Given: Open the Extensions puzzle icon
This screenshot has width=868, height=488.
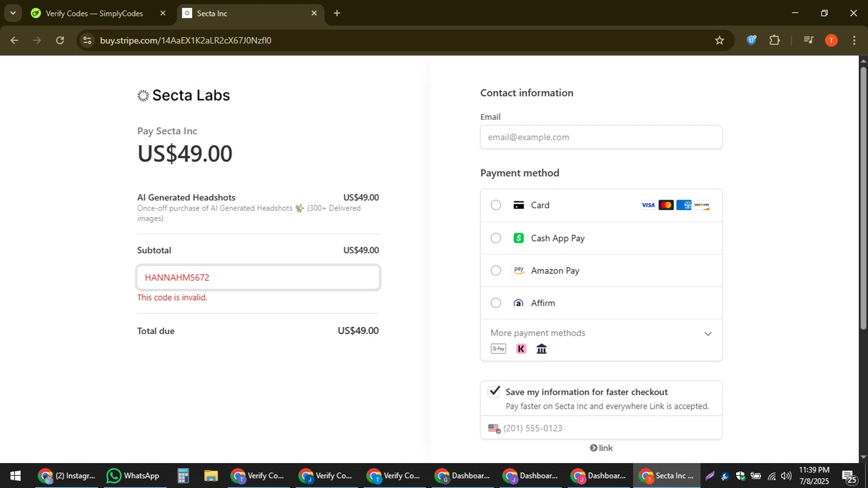Looking at the screenshot, I should [x=775, y=40].
